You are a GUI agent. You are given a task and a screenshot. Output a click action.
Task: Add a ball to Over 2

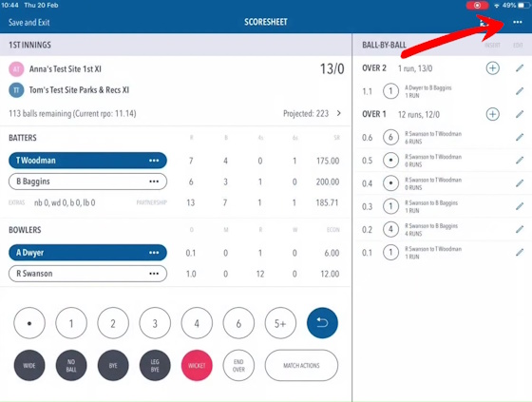click(493, 68)
